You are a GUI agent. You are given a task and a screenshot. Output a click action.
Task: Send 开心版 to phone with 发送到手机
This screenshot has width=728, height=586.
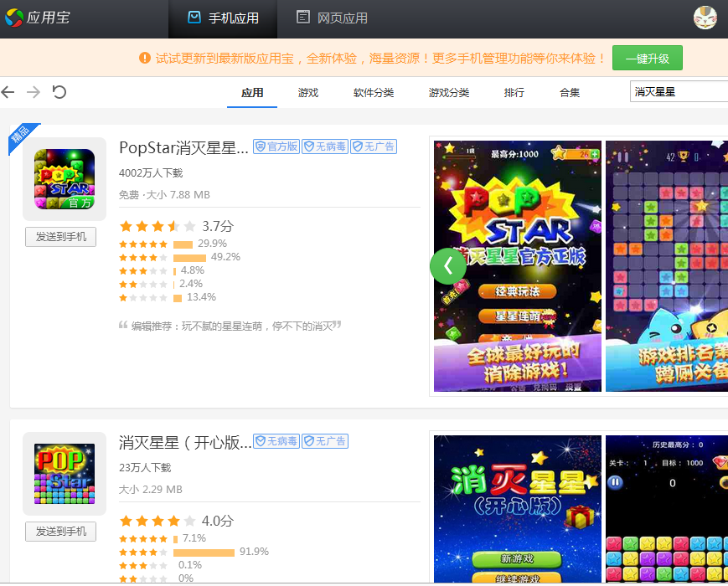61,532
